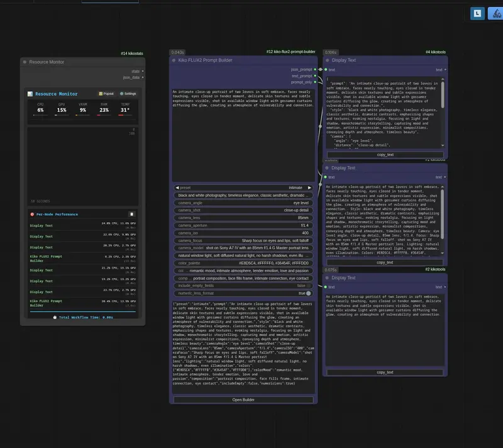Click the right arrow to change the intimate preset

pyautogui.click(x=309, y=188)
